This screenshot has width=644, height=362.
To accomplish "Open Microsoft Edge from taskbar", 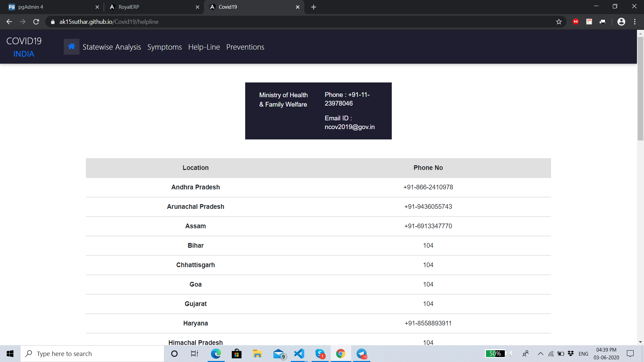I will pos(216,354).
